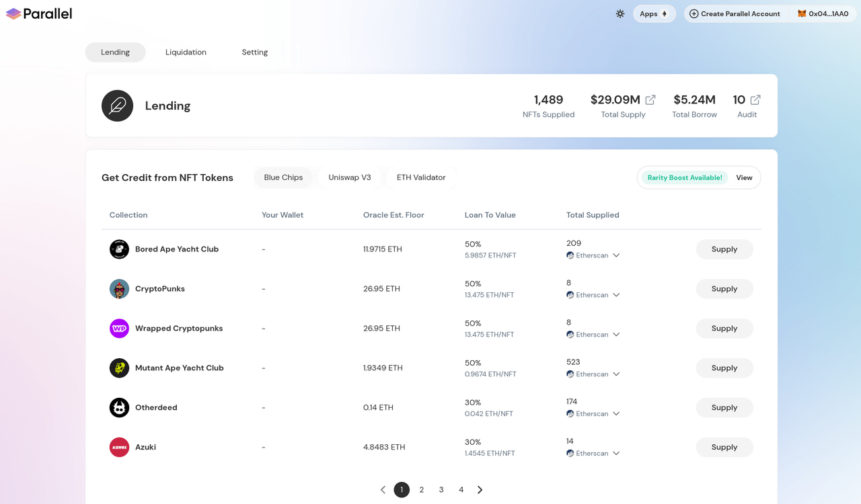Click the CryptoPunks avatar
861x504 pixels.
pyautogui.click(x=119, y=289)
